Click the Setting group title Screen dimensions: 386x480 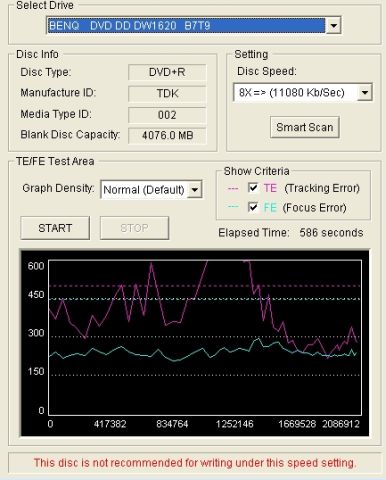[x=251, y=54]
